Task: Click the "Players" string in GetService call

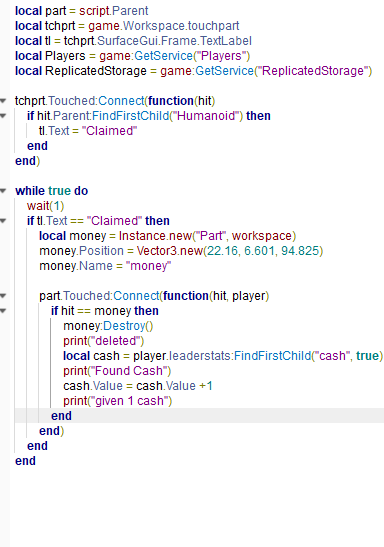Action: 221,56
